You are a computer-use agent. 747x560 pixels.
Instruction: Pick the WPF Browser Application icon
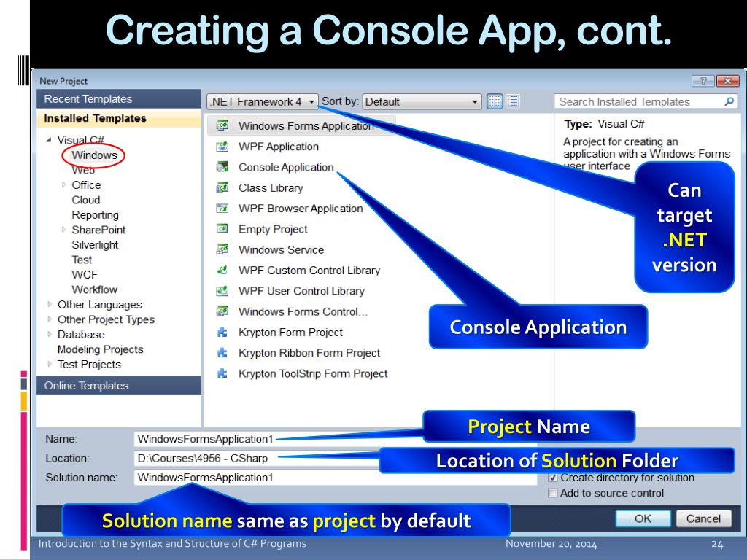coord(222,209)
